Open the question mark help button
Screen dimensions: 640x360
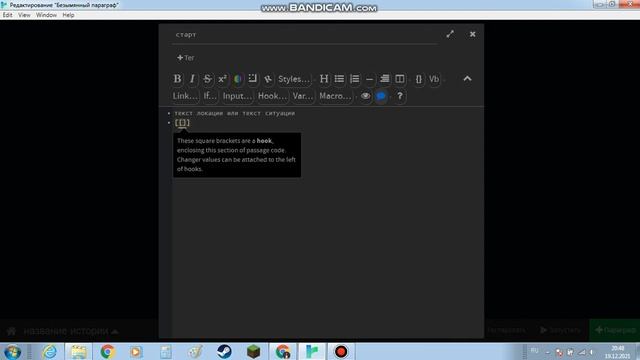(400, 96)
